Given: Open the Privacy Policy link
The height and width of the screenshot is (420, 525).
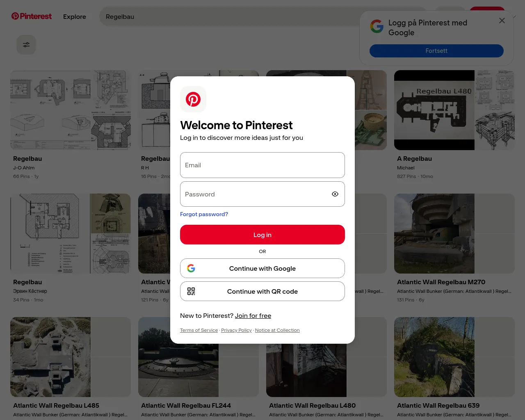Looking at the screenshot, I should pyautogui.click(x=236, y=330).
